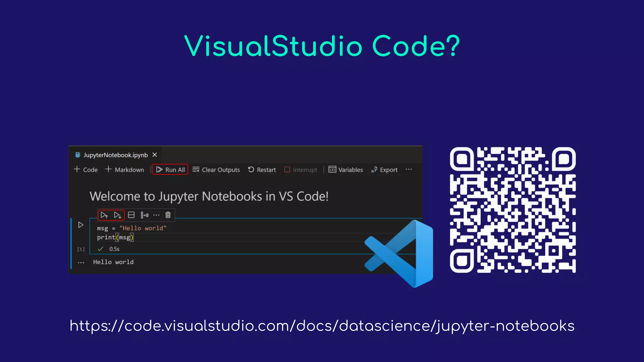Click the msg = "Hello world" code line
This screenshot has width=644, height=362.
coord(132,228)
